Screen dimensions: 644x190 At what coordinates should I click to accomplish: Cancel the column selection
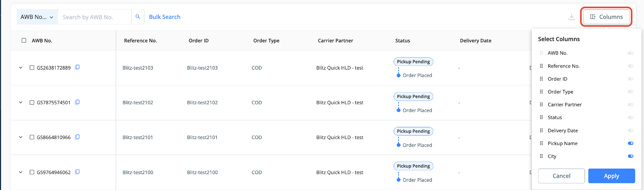(561, 176)
